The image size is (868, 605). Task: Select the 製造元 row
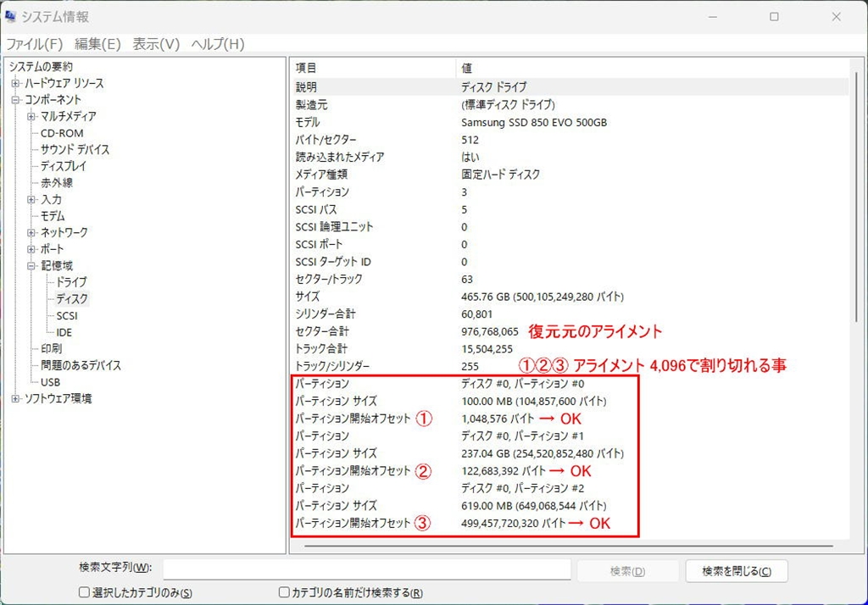point(570,104)
